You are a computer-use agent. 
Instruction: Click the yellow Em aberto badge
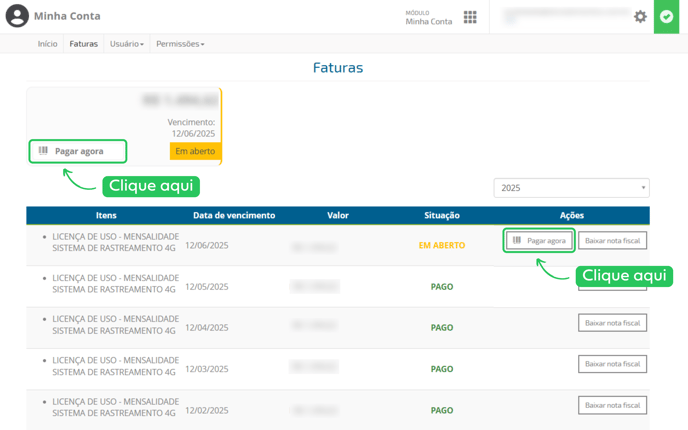[195, 151]
